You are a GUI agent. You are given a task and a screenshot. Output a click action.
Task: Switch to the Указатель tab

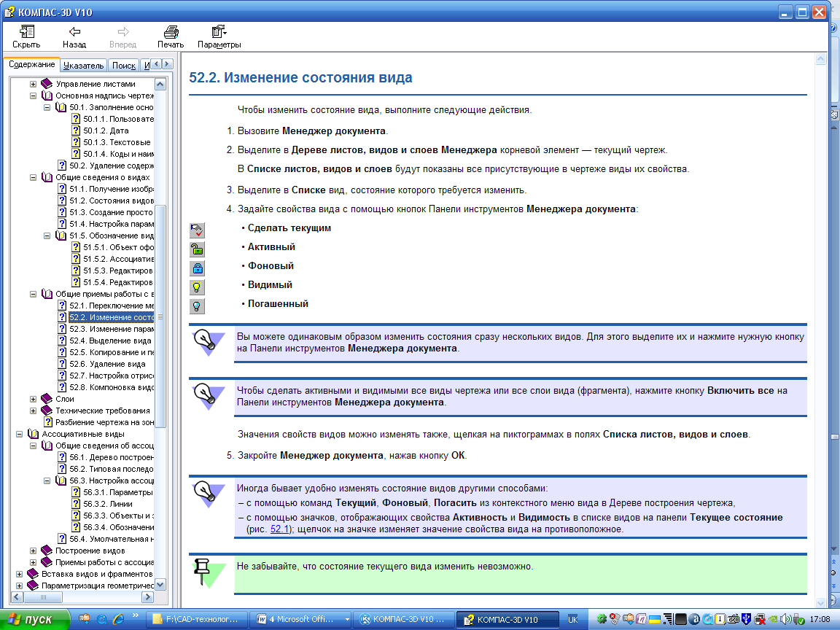coord(83,66)
